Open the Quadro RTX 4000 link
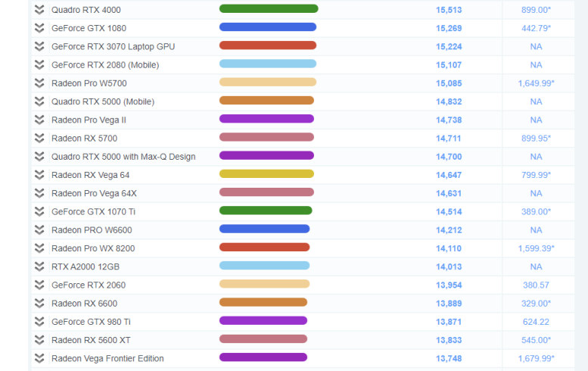This screenshot has width=588, height=371. coord(86,10)
